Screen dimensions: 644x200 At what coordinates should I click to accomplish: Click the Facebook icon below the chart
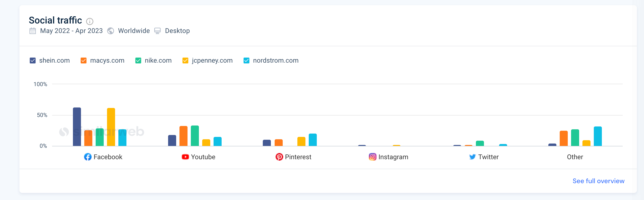click(x=88, y=157)
